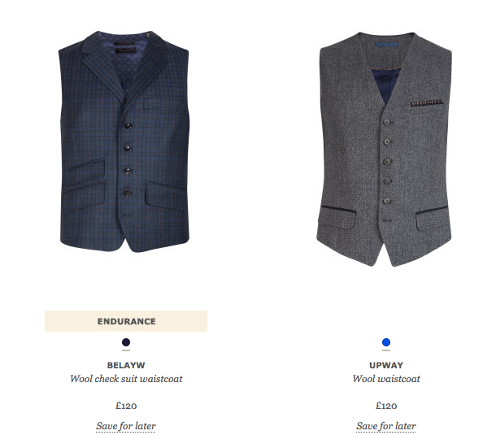
Task: Save the BELAYW waistcoat for later
Action: coord(126,426)
